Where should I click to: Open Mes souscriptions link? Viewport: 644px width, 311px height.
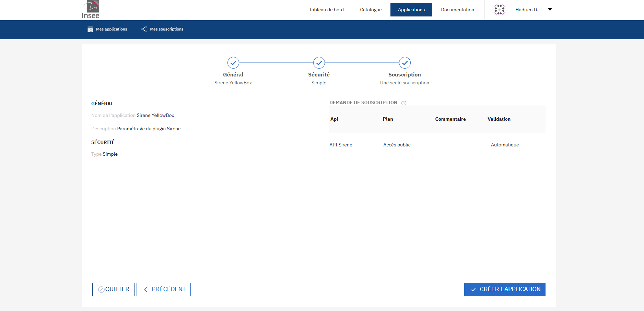coord(167,29)
